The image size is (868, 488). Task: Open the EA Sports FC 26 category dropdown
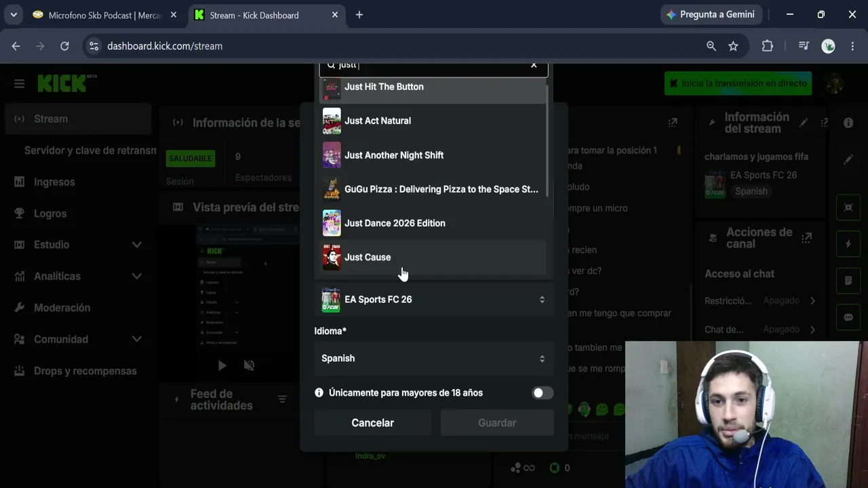pyautogui.click(x=433, y=300)
